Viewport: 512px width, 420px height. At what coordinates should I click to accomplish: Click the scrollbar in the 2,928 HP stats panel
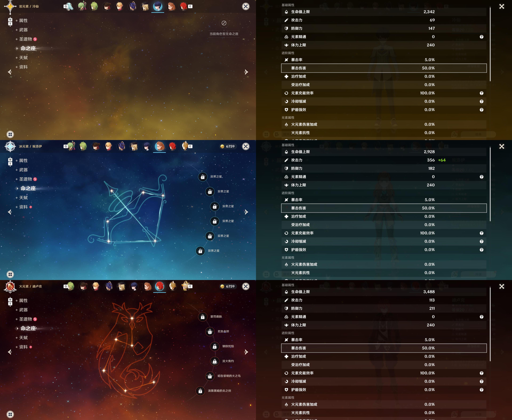coord(490,184)
